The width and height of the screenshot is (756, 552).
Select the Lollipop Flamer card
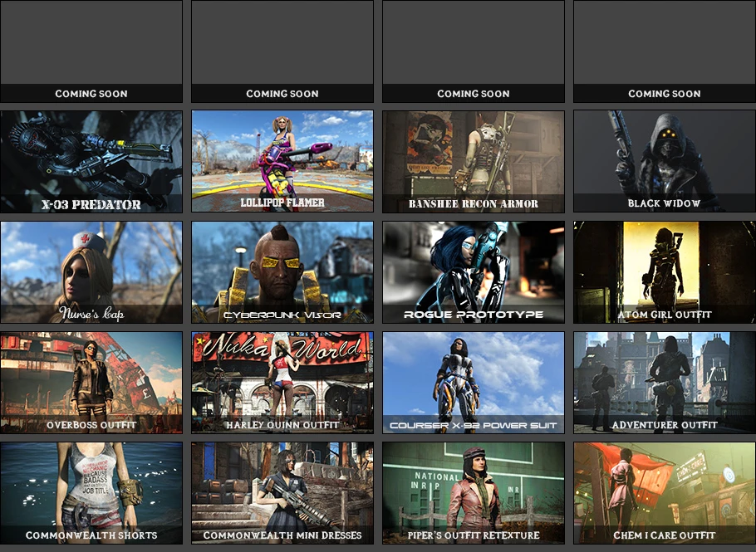(282, 161)
